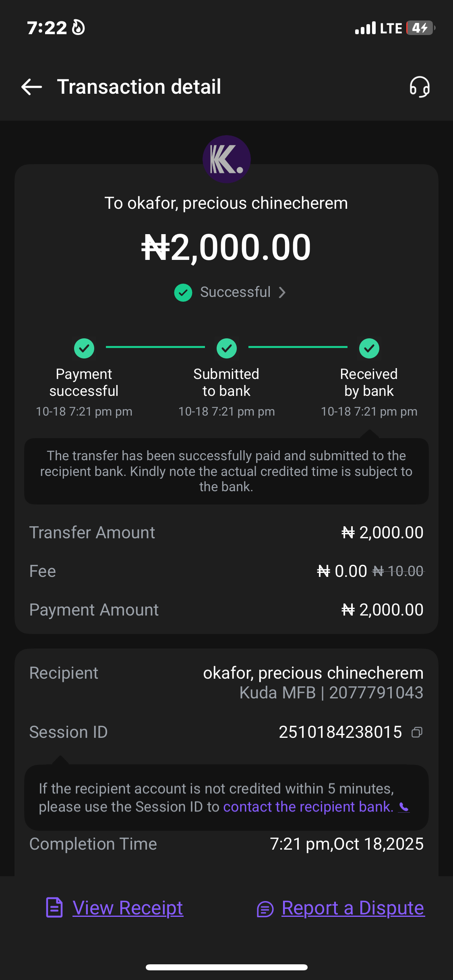Tap the Payment successful checkmark step

(84, 348)
